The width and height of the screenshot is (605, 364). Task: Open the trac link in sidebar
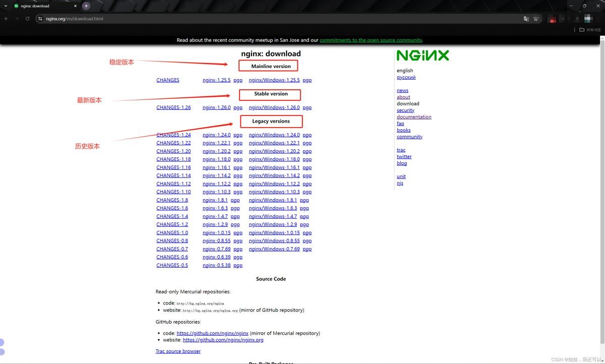pos(401,150)
